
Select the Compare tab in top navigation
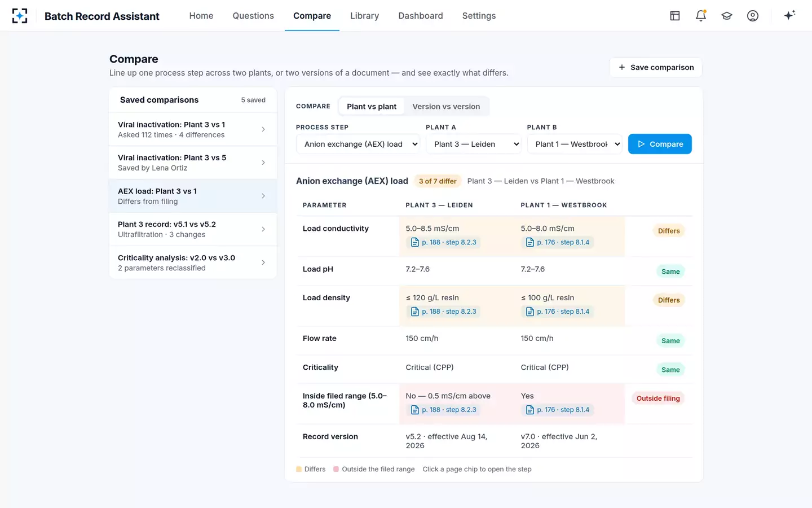click(312, 16)
